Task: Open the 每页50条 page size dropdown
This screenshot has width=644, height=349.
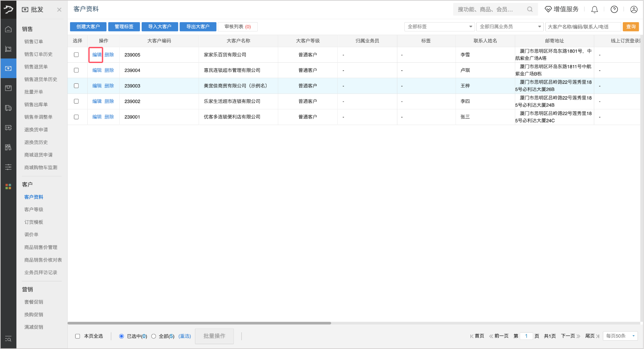Action: tap(620, 336)
